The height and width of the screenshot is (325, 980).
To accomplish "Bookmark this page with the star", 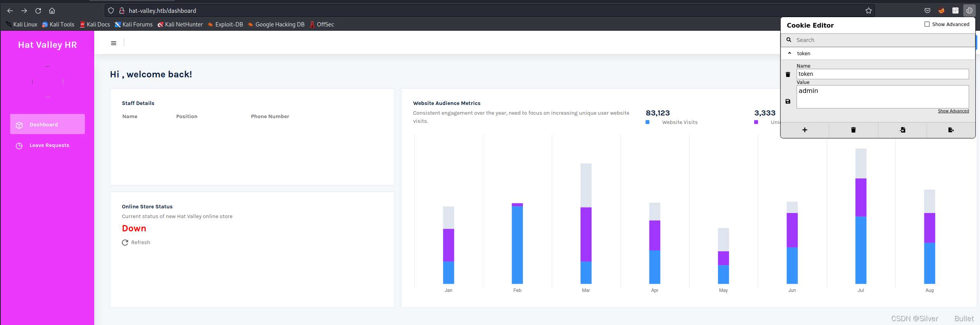I will pos(869,11).
